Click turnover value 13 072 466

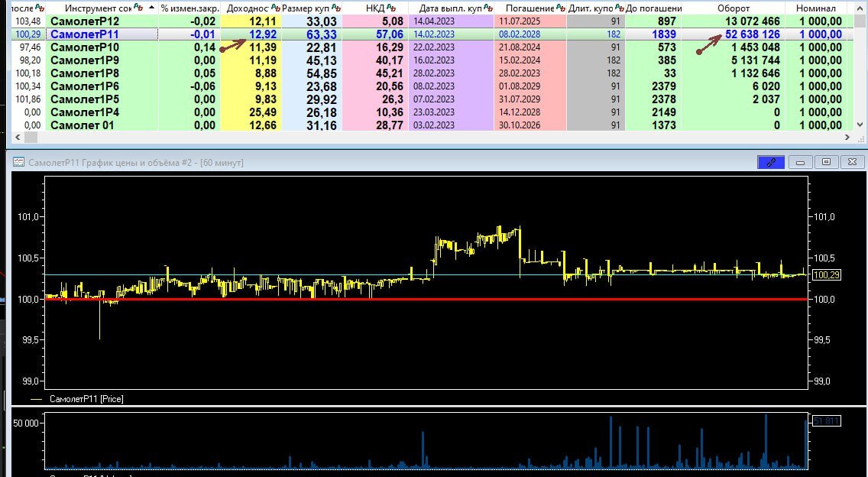pyautogui.click(x=753, y=21)
